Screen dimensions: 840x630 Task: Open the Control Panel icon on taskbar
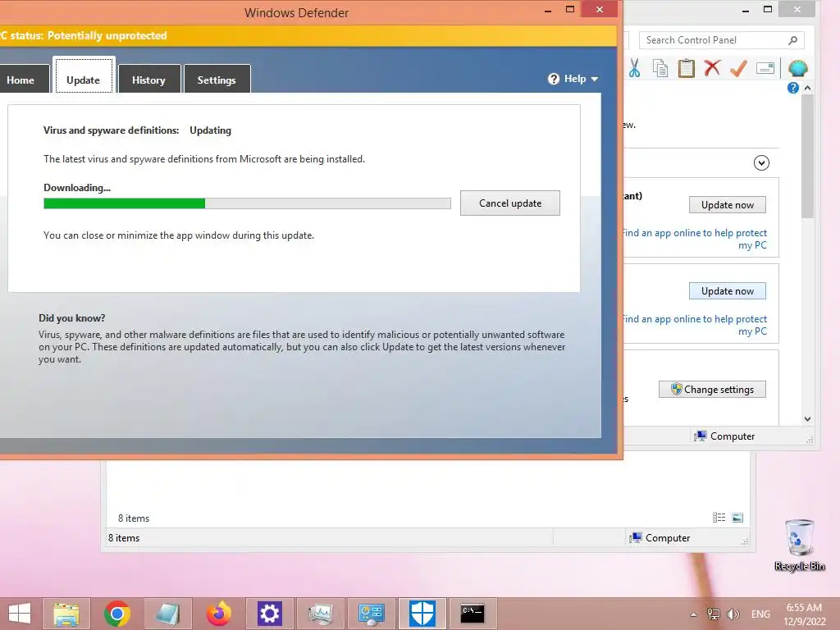(372, 614)
